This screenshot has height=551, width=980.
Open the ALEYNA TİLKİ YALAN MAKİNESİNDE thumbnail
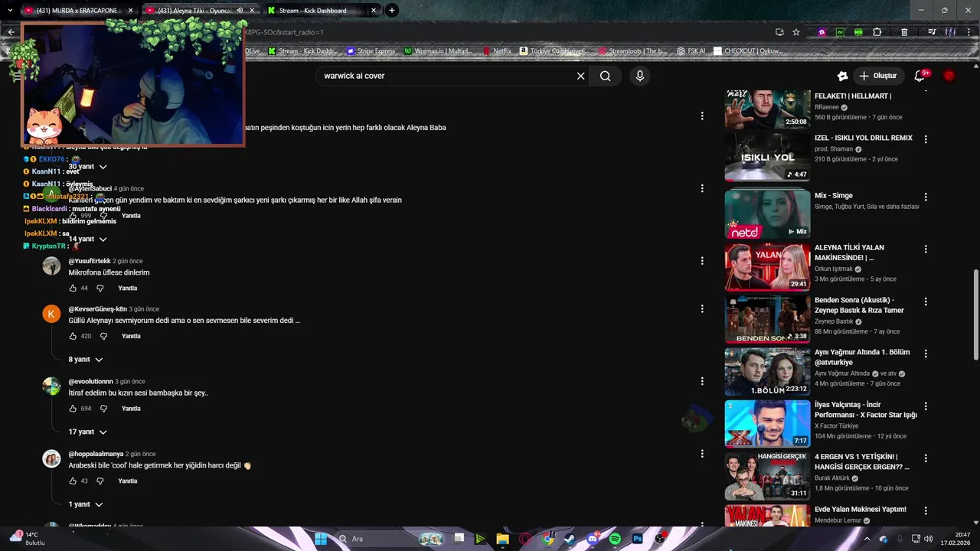pyautogui.click(x=767, y=267)
